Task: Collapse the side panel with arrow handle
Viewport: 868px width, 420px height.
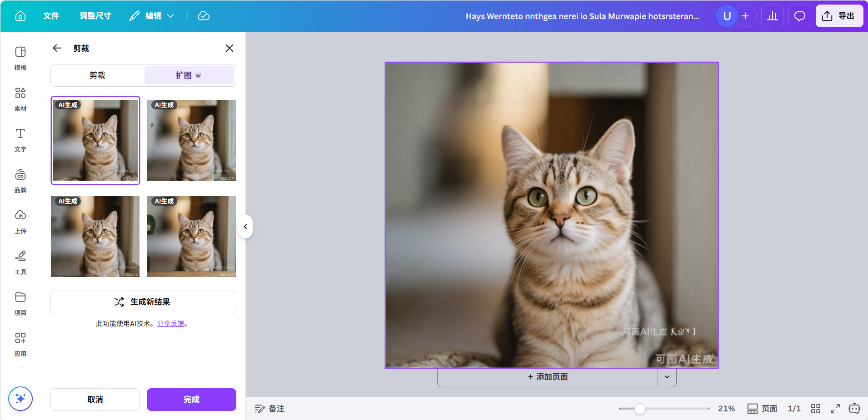Action: point(245,227)
